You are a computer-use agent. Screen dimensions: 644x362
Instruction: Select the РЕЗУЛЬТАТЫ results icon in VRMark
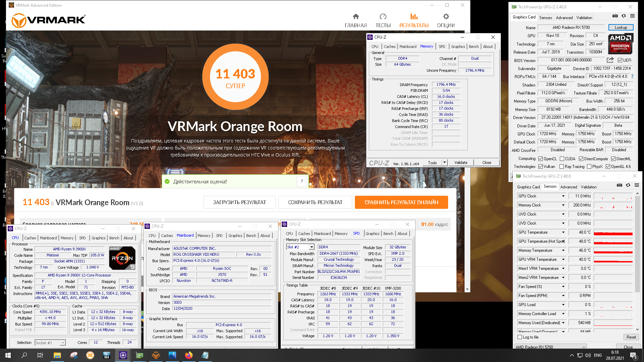414,16
